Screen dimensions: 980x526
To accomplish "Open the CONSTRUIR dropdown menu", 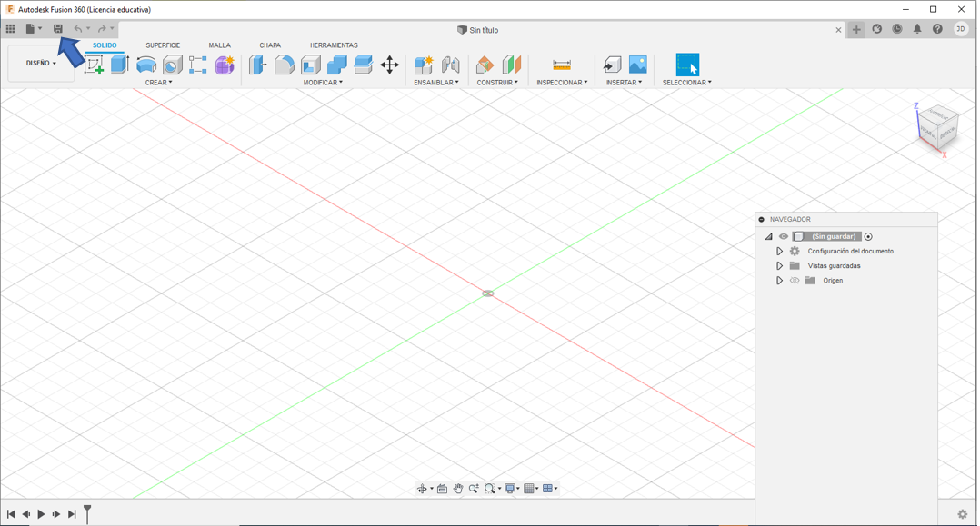I will [497, 83].
